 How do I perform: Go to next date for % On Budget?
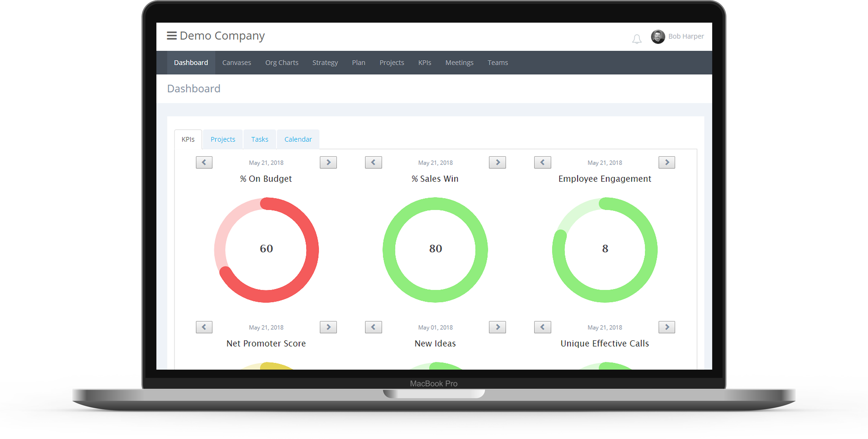[328, 162]
